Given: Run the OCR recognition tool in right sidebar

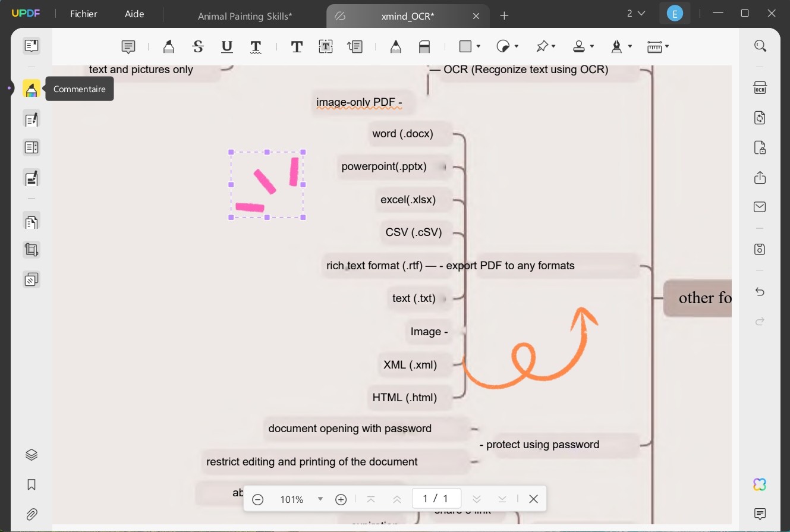Looking at the screenshot, I should (x=760, y=88).
